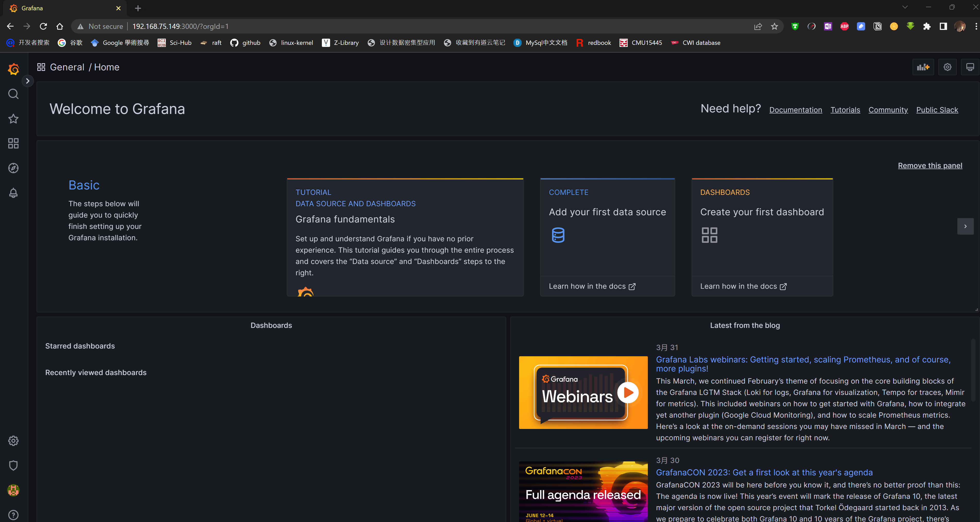Open the Grafana logo home menu

(x=13, y=69)
